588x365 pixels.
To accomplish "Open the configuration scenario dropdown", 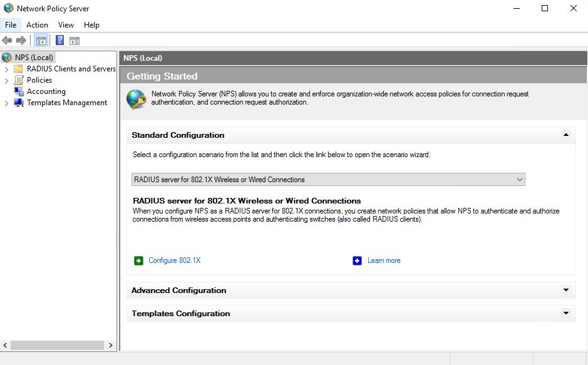I will (x=328, y=180).
